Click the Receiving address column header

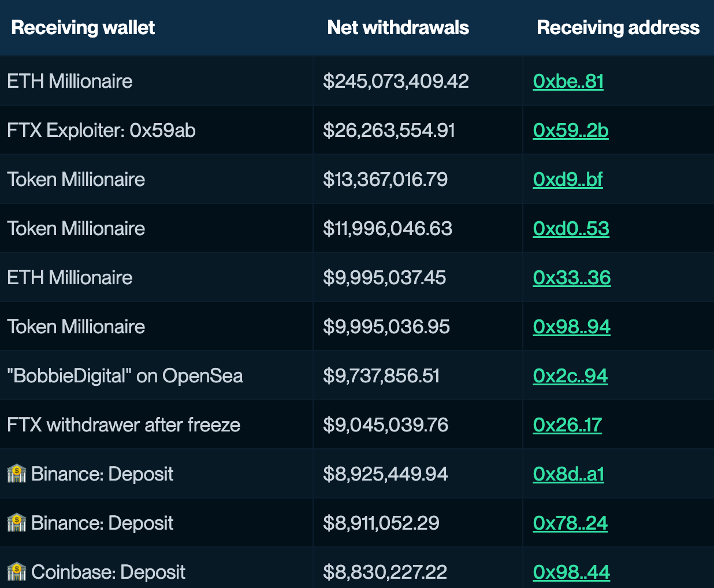[x=618, y=28]
